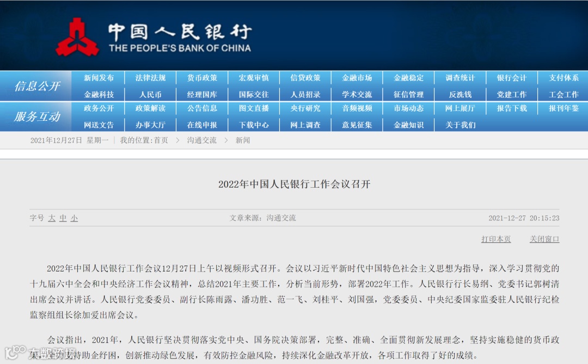Open the 法律法规 section
Image resolution: width=588 pixels, height=364 pixels.
[150, 78]
